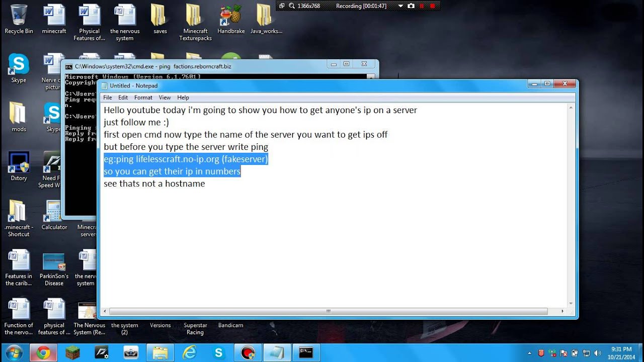The height and width of the screenshot is (362, 644).
Task: Open the Bandicam desktop shortcut
Action: (231, 325)
